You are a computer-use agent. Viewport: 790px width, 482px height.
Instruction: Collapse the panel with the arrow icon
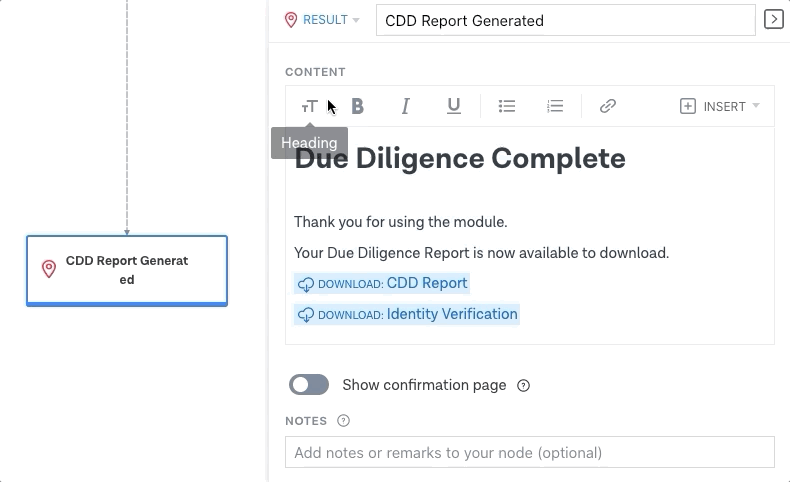click(x=773, y=20)
